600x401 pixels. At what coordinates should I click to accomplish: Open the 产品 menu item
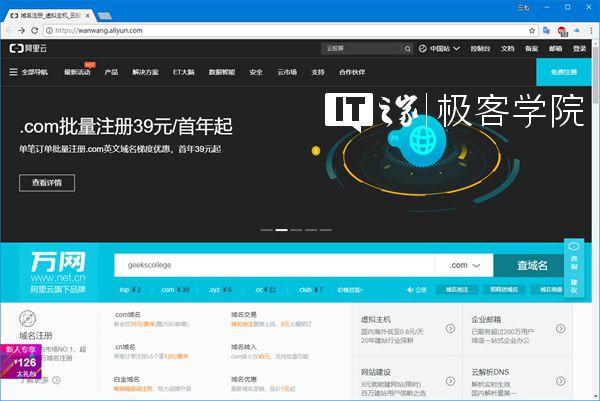click(111, 72)
